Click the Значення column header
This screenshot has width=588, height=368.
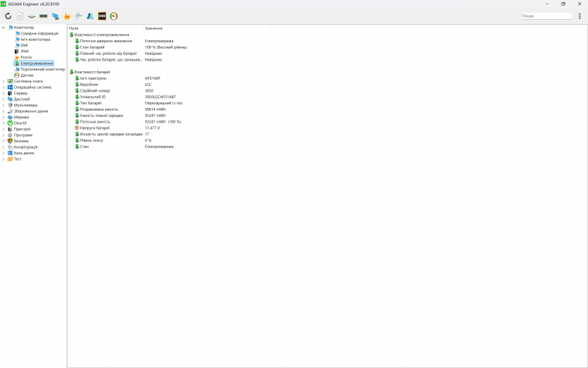point(154,28)
